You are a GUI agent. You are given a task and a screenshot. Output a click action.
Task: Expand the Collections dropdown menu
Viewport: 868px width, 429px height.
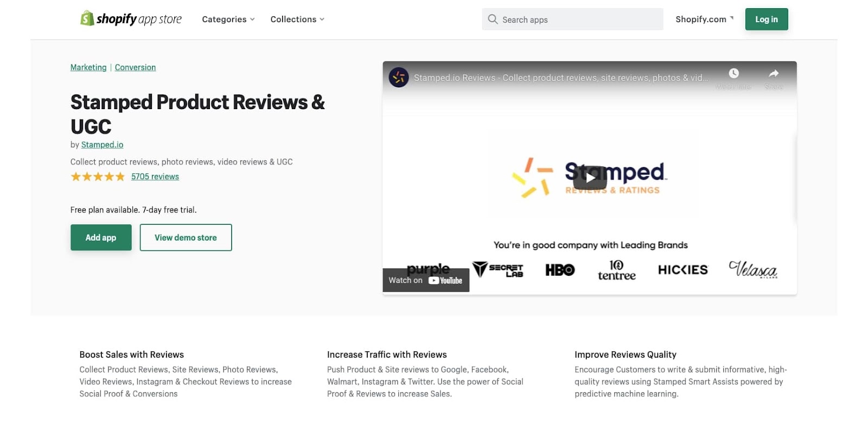tap(297, 19)
